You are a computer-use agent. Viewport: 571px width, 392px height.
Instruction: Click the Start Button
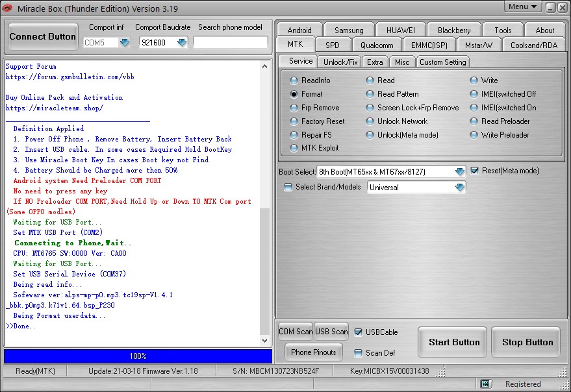point(452,342)
